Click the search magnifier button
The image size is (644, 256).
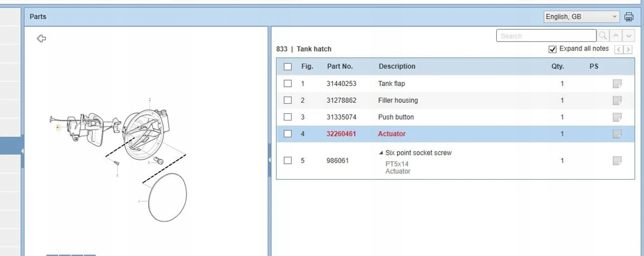pos(603,36)
